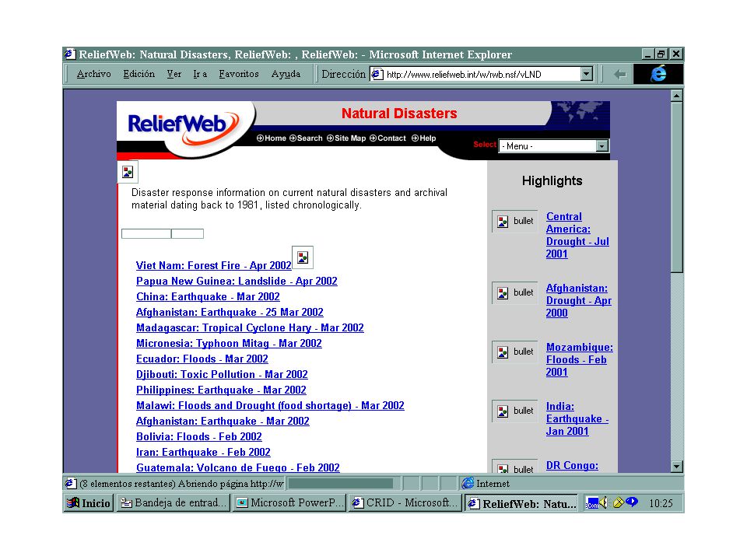Click the vertical scrollbar thumb

[676, 187]
